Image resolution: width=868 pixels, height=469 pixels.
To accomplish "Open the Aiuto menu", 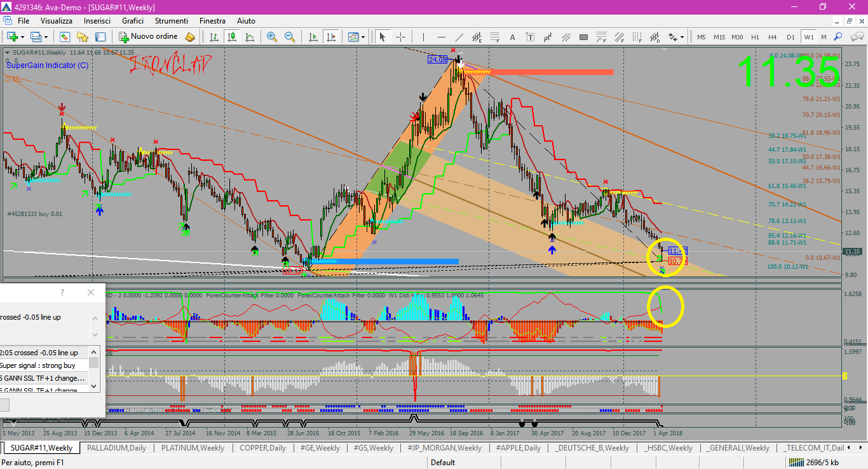I will [x=246, y=21].
